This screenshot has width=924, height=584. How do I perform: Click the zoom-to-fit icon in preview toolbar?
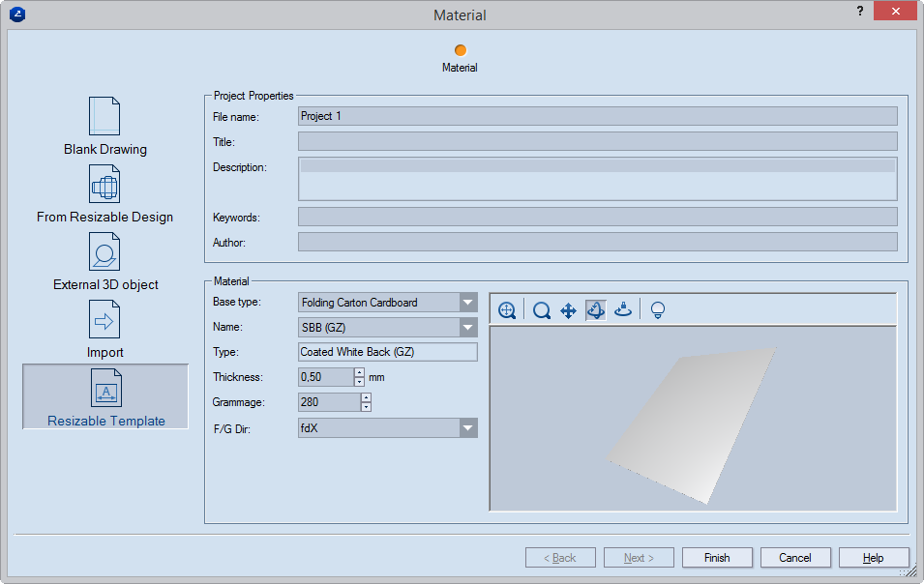pos(506,310)
